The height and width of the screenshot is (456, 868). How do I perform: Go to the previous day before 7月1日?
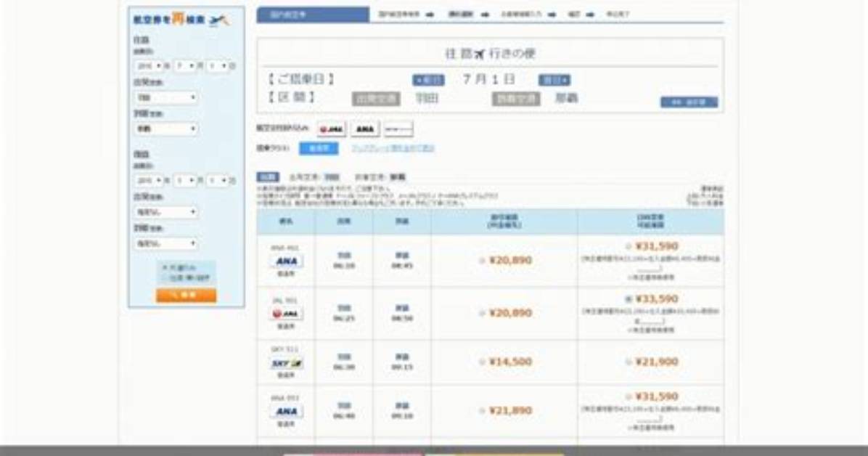pos(428,81)
